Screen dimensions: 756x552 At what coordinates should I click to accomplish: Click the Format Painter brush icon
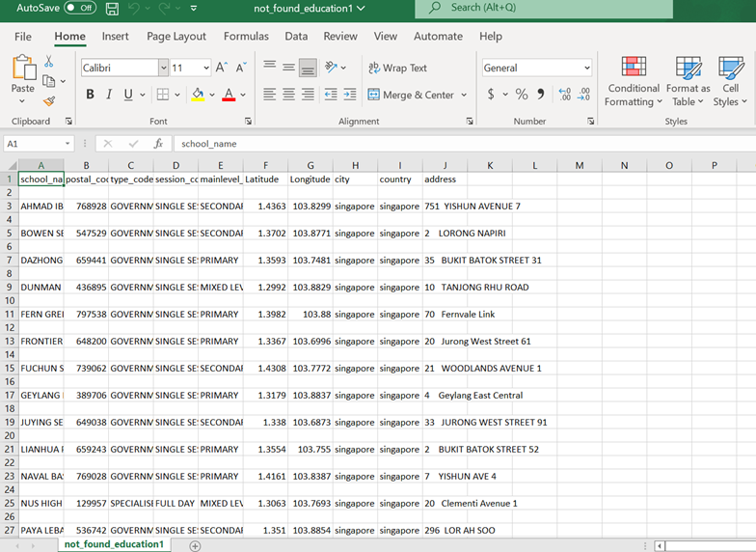coord(49,101)
